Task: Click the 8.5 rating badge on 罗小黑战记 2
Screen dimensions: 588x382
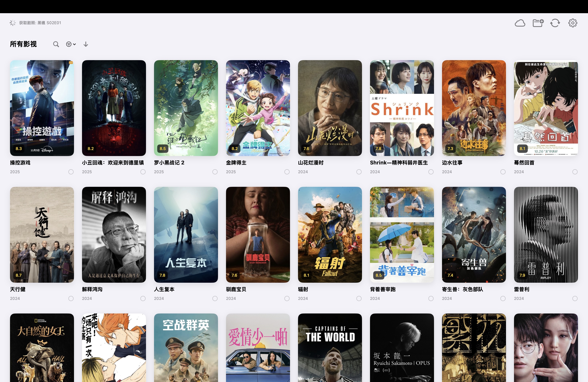Action: (x=163, y=149)
